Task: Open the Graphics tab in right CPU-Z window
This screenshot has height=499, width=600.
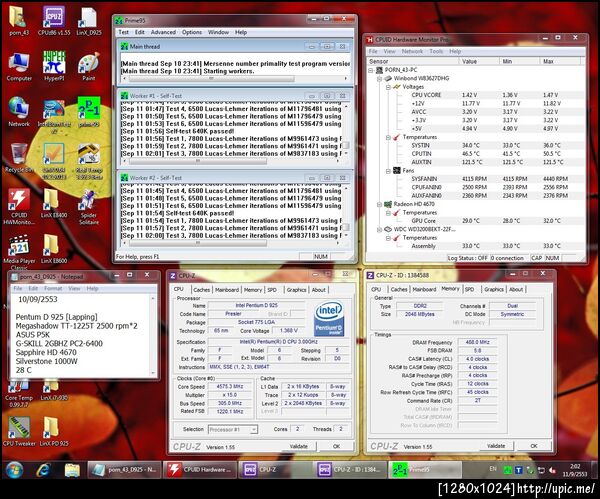Action: coord(494,290)
